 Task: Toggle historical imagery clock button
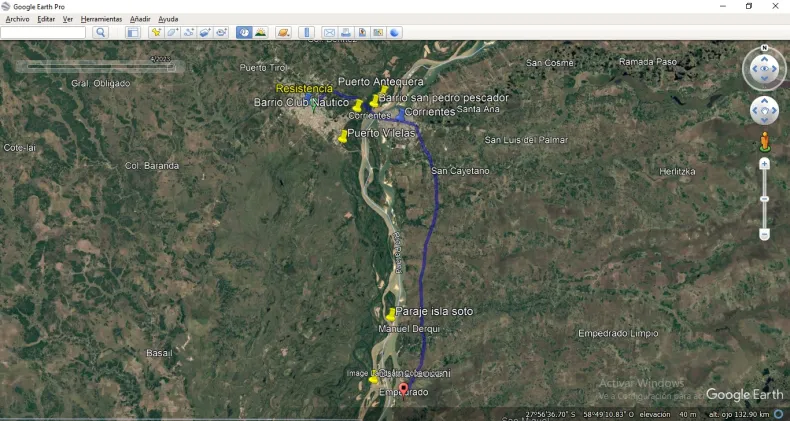[244, 33]
